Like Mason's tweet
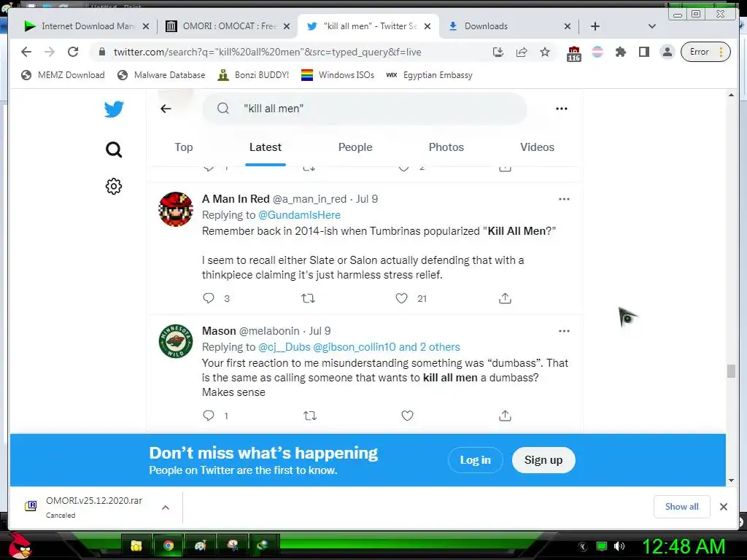 click(x=407, y=416)
